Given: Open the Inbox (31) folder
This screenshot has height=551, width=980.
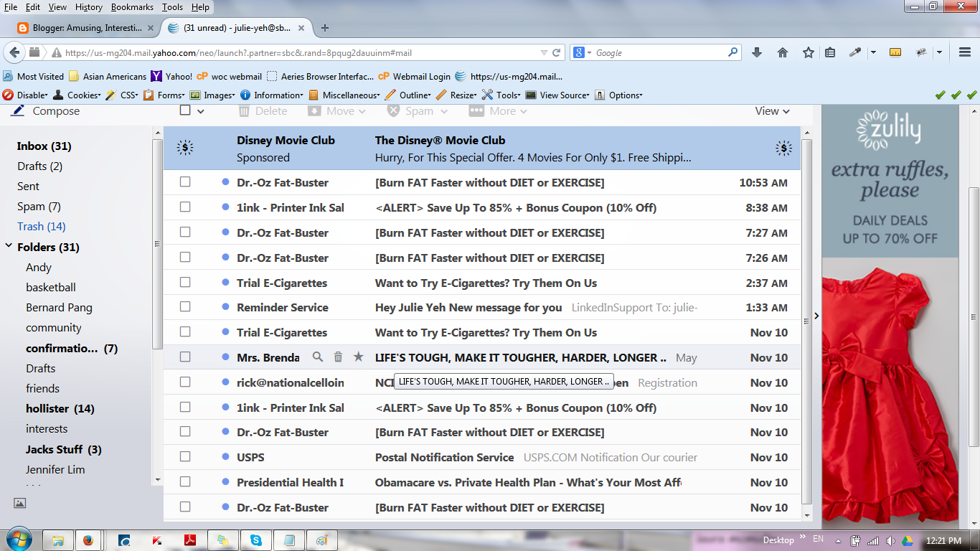Looking at the screenshot, I should click(44, 146).
